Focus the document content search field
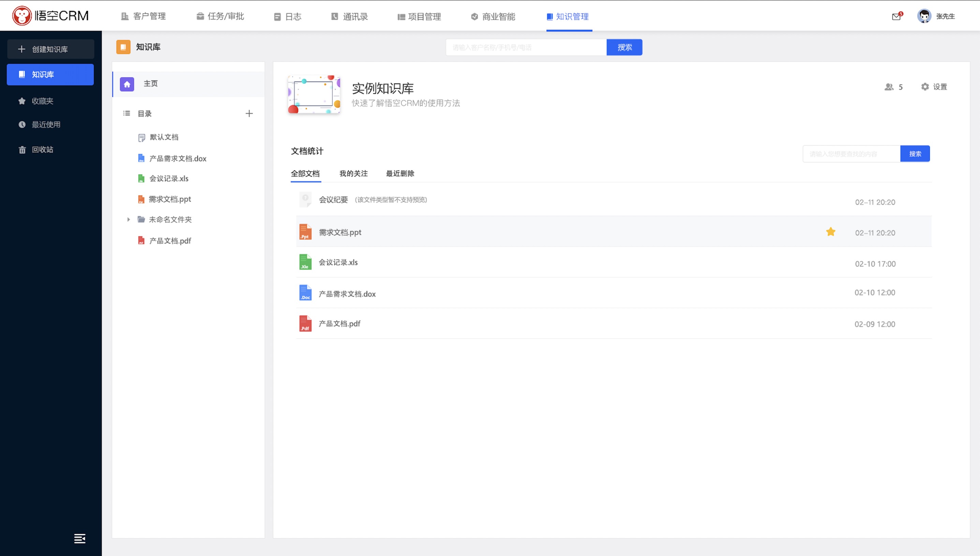980x556 pixels. (851, 154)
